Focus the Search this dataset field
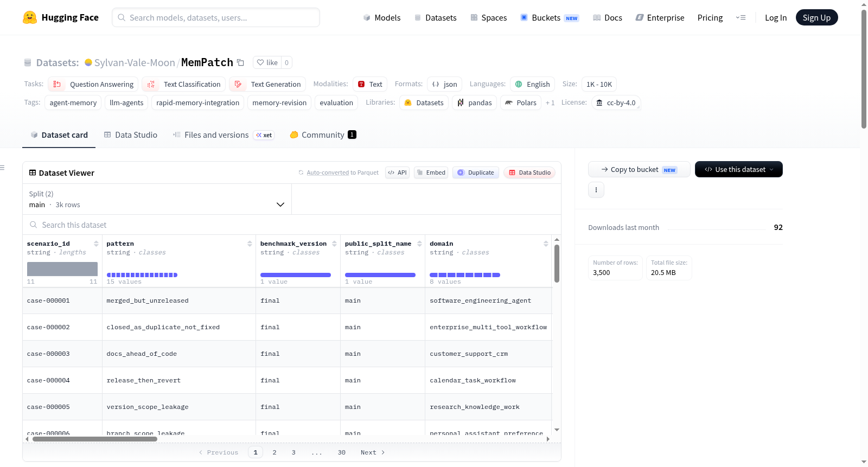Viewport: 868px width, 467px height. [292, 225]
